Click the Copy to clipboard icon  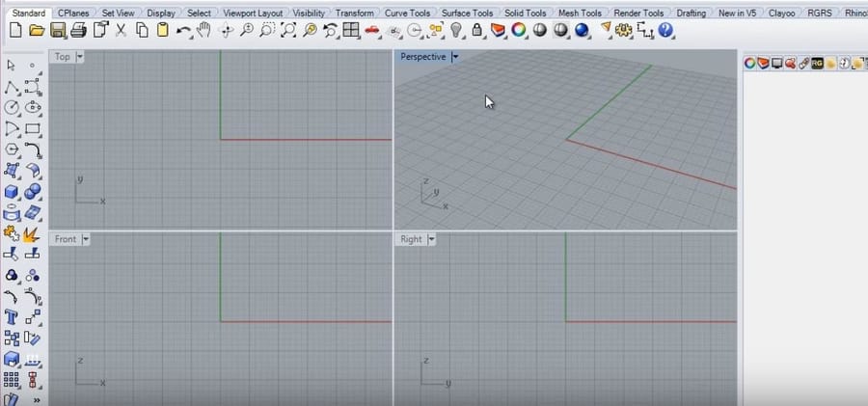pyautogui.click(x=143, y=31)
